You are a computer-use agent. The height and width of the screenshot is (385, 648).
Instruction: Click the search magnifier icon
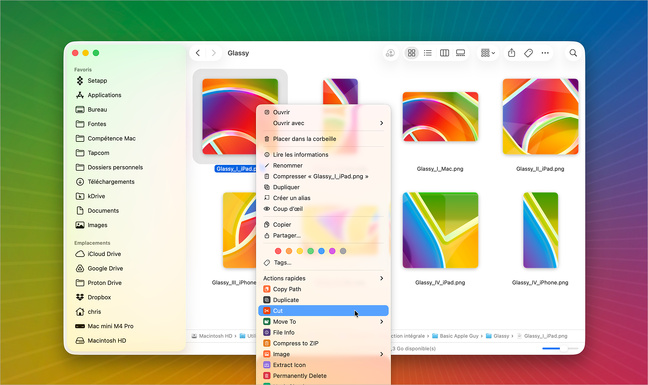(x=573, y=53)
